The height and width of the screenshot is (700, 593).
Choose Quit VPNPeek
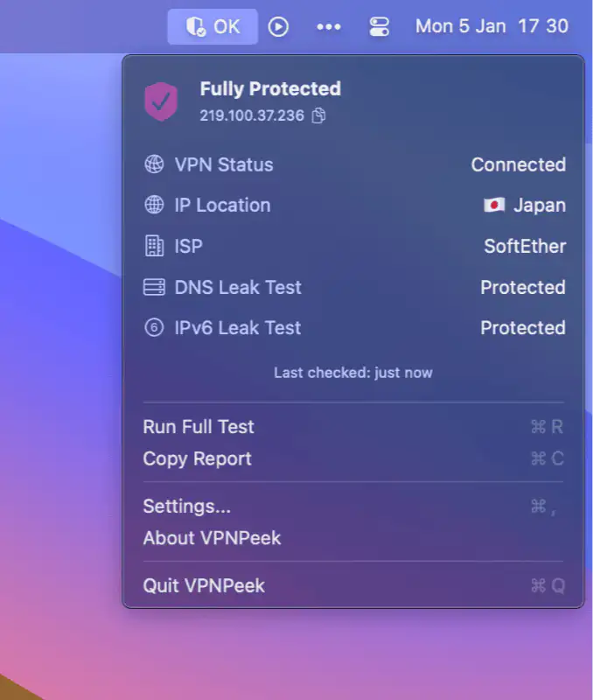[x=204, y=585]
